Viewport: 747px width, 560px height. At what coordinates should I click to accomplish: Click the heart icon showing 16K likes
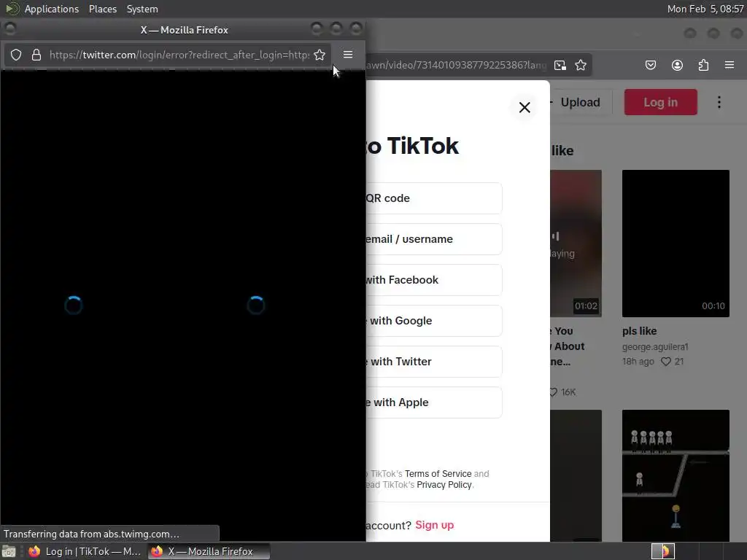pos(554,392)
